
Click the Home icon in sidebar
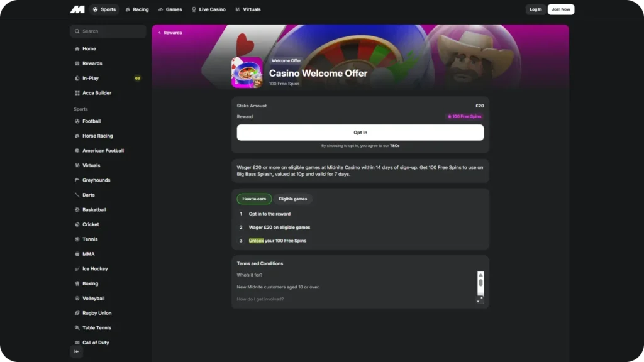(x=77, y=49)
